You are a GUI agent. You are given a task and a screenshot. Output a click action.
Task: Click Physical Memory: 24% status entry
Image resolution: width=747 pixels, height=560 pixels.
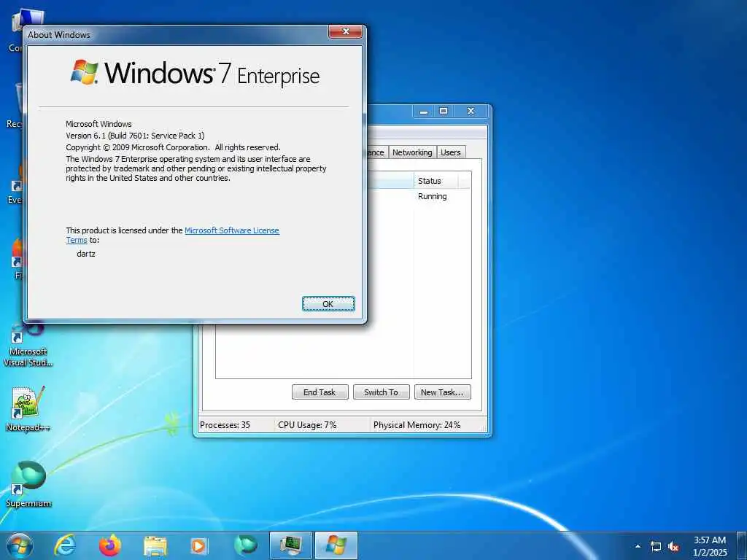(417, 425)
